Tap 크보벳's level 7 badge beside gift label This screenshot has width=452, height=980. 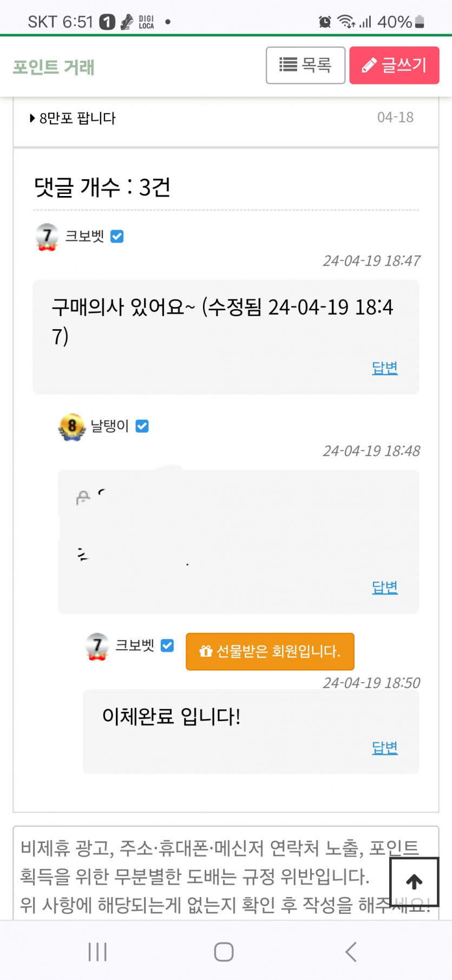click(97, 646)
